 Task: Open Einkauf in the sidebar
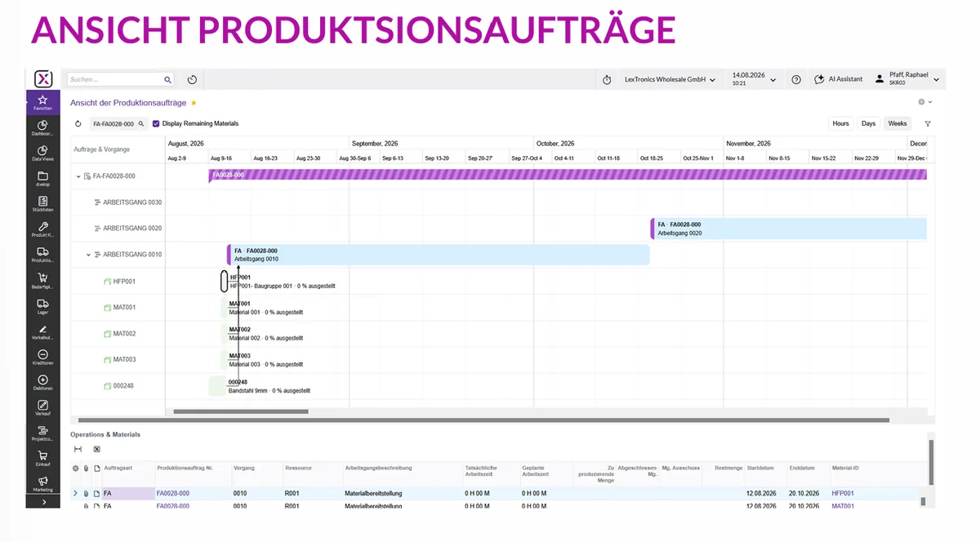42,458
